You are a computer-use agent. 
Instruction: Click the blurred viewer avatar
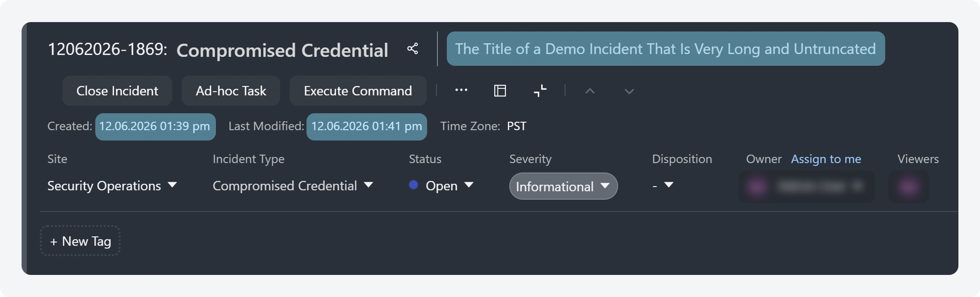click(909, 187)
